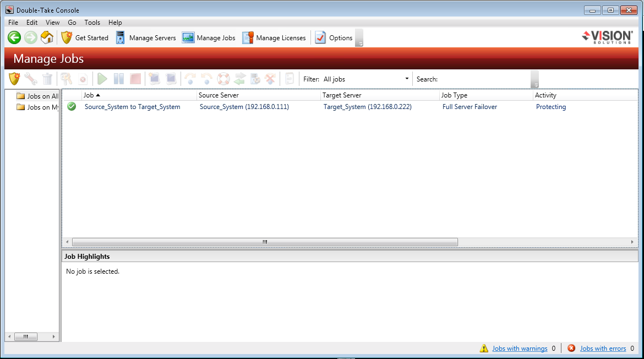Click the Manage Servers toolbar button
The image size is (644, 359).
pyautogui.click(x=146, y=38)
